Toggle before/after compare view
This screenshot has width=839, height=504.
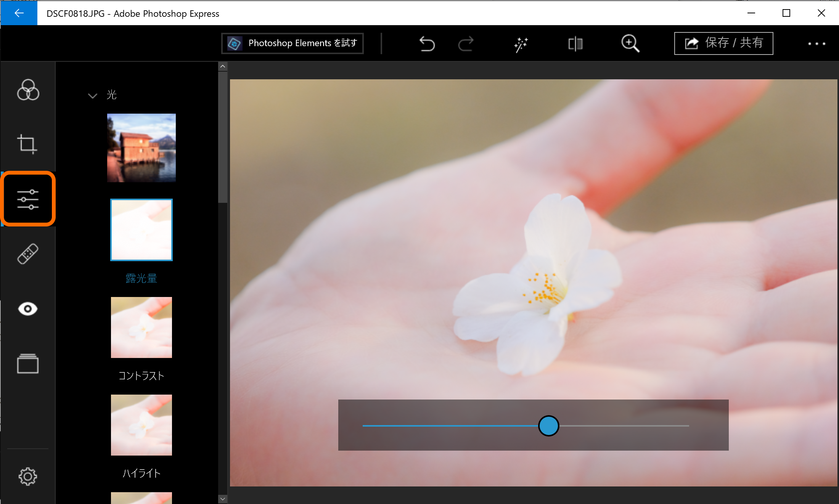click(x=575, y=44)
